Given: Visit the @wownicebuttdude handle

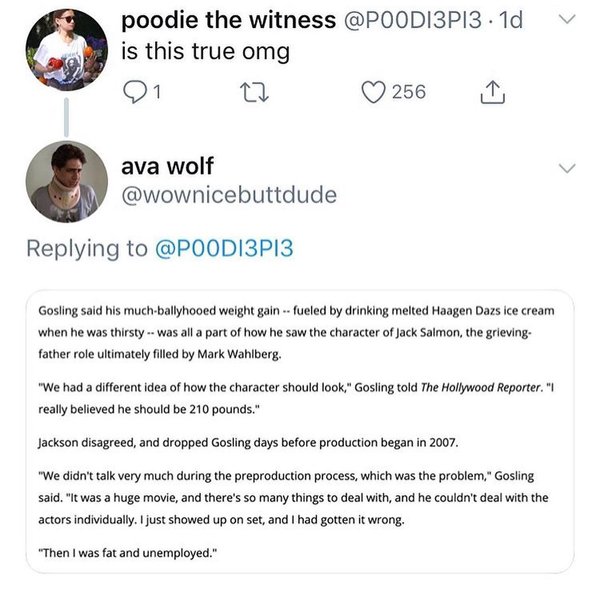Looking at the screenshot, I should [229, 195].
